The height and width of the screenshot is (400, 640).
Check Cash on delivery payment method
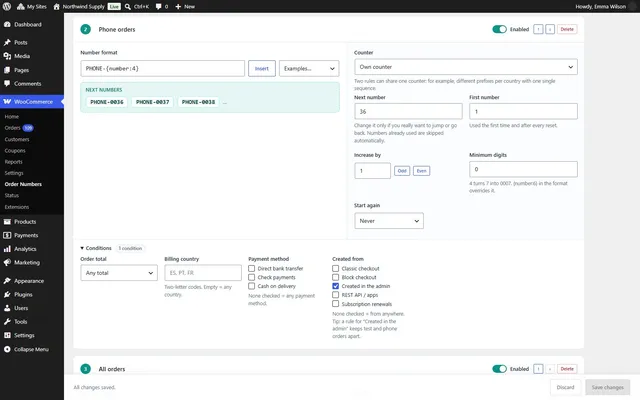coord(251,286)
